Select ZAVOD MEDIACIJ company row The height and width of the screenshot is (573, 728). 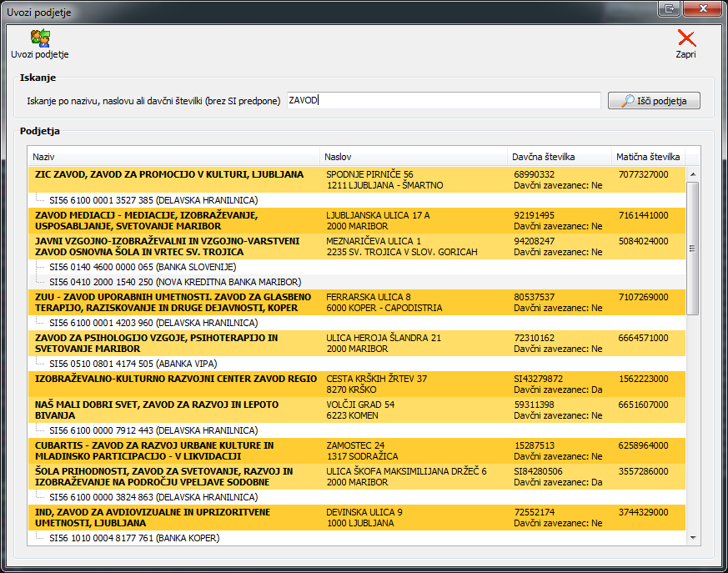(x=175, y=220)
